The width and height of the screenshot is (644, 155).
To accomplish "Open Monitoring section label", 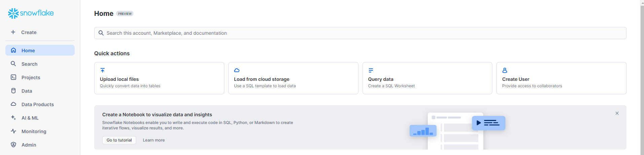I will click(x=34, y=131).
